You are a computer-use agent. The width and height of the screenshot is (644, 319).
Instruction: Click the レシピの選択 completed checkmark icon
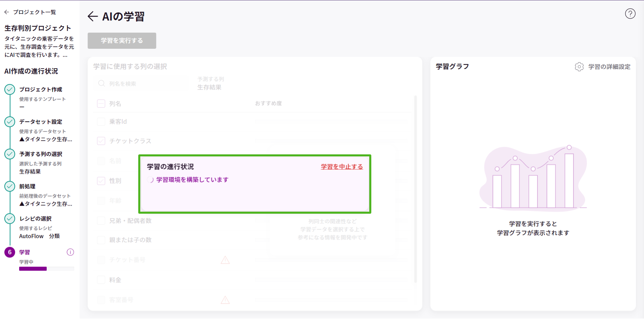click(10, 218)
